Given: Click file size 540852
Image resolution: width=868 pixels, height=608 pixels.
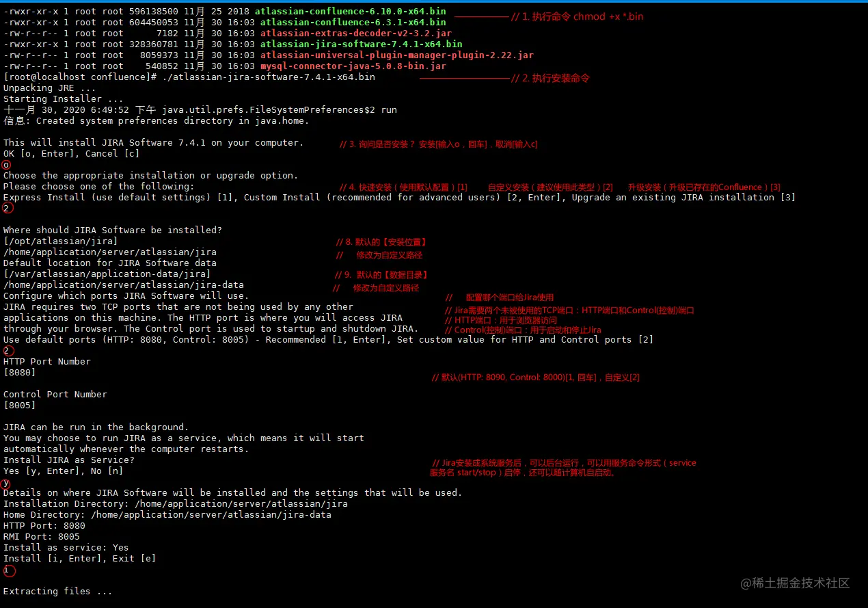Looking at the screenshot, I should click(161, 66).
